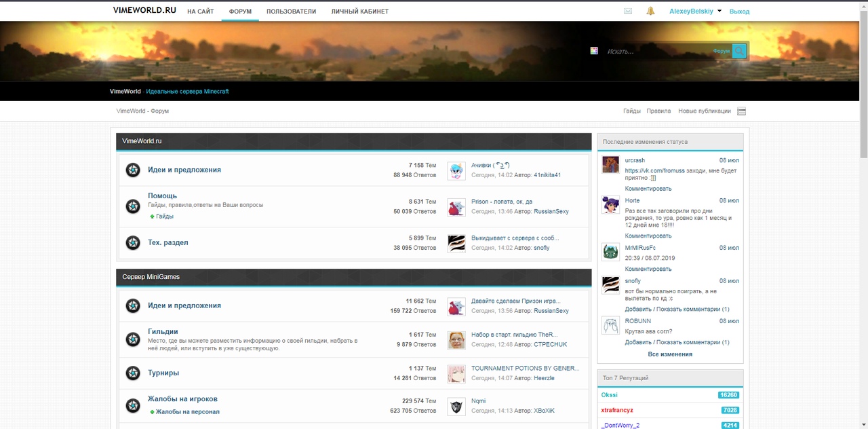Click the VIMEWORLD.RU logo link

click(x=144, y=10)
